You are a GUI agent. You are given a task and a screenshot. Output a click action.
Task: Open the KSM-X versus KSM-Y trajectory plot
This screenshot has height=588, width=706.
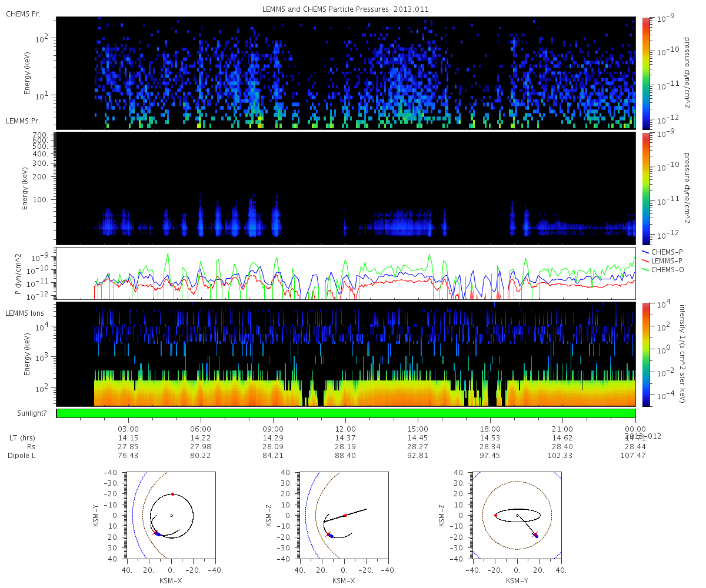click(171, 514)
